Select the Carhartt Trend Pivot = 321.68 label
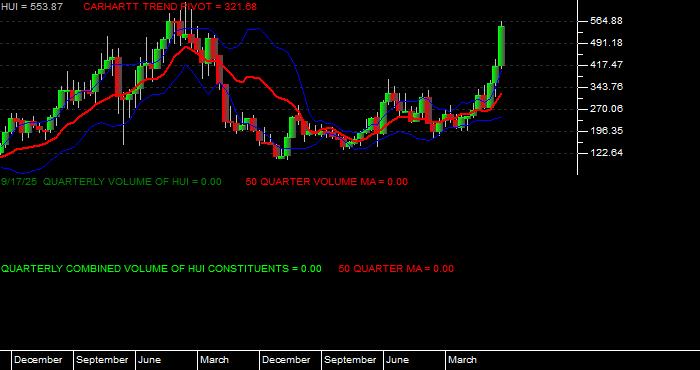Viewport: 700px width, 370px height. tap(170, 7)
